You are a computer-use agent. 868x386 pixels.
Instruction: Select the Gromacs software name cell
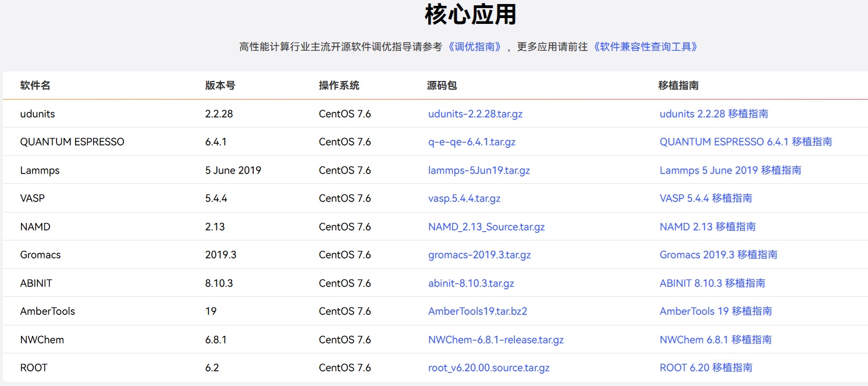pos(41,255)
